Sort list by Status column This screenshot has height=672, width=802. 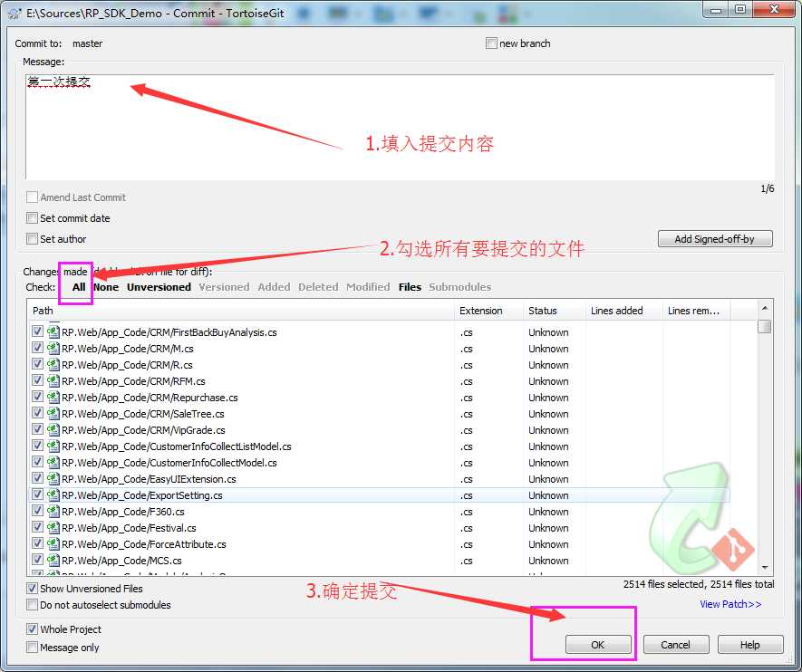[x=554, y=311]
